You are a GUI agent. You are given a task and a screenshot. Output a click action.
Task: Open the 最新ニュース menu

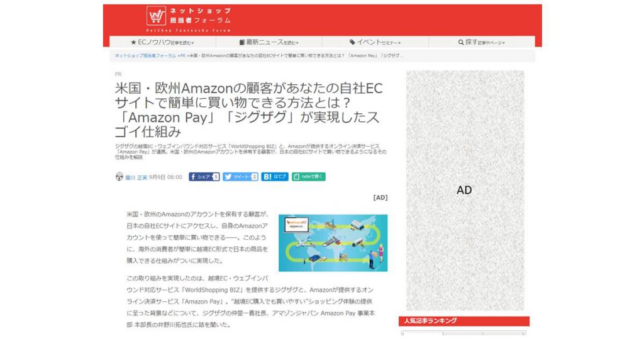click(269, 42)
